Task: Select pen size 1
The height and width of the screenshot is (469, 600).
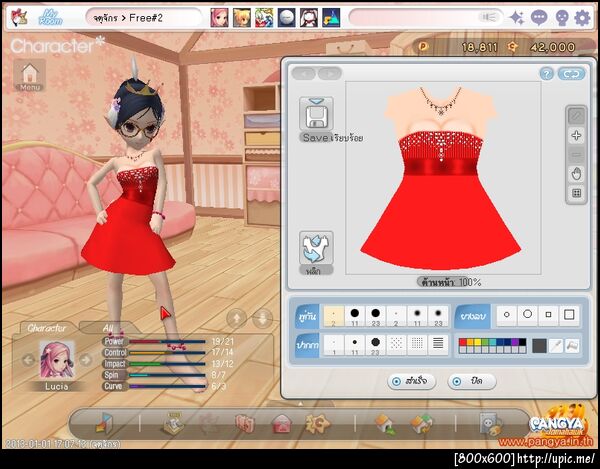Action: point(333,345)
